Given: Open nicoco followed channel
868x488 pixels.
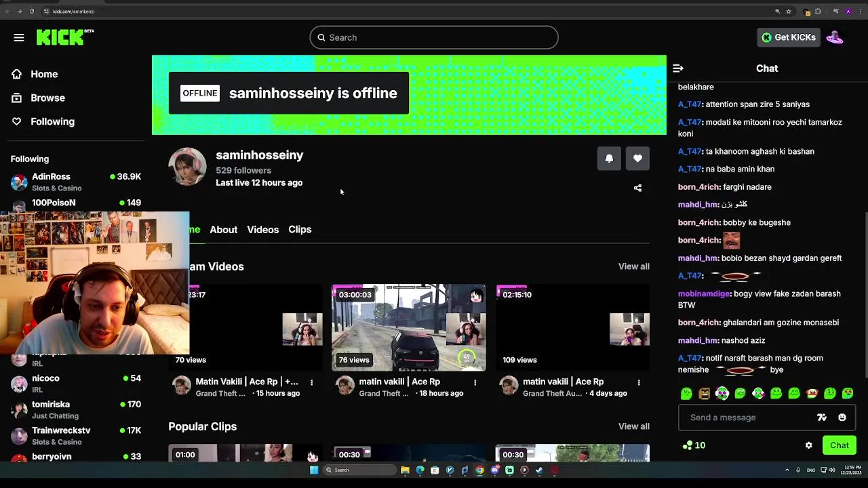Looking at the screenshot, I should click(x=75, y=384).
